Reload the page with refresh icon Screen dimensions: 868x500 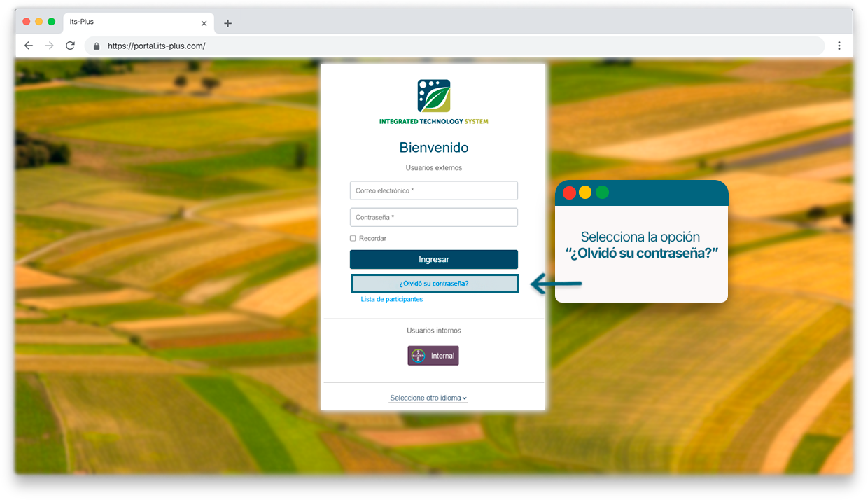[70, 46]
